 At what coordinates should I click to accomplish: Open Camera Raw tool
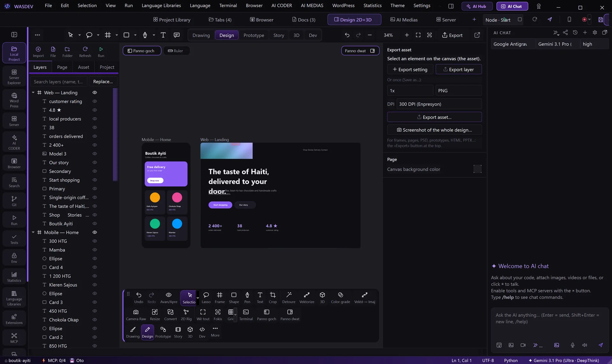click(136, 315)
